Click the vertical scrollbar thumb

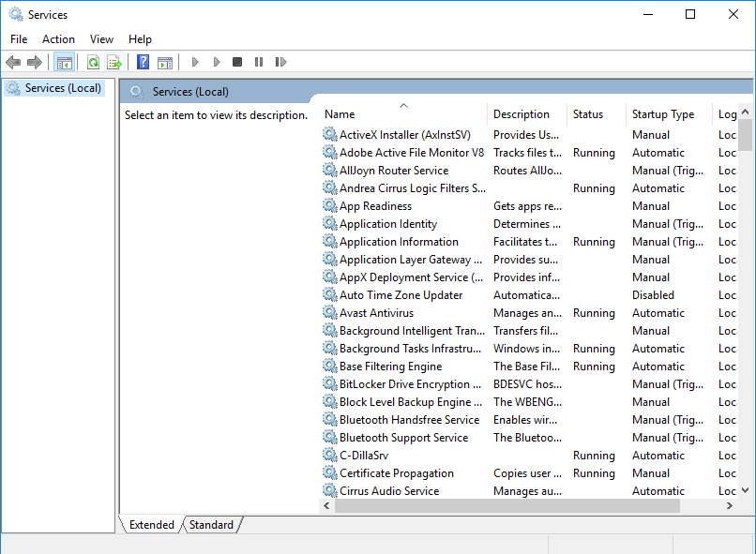(745, 135)
